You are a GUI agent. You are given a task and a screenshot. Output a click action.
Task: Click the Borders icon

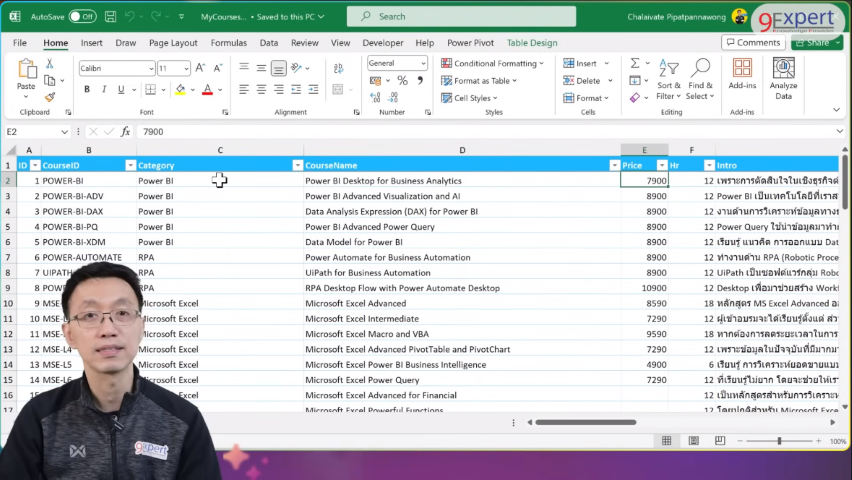(x=151, y=89)
